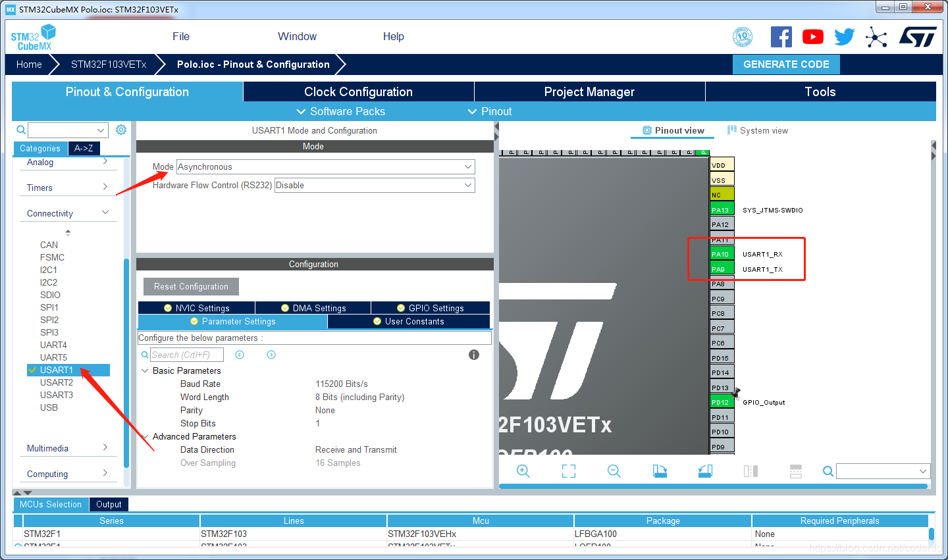Image resolution: width=948 pixels, height=560 pixels.
Task: Fit pinout view to screen
Action: (569, 471)
